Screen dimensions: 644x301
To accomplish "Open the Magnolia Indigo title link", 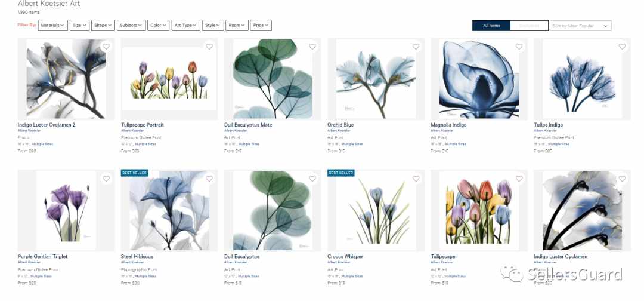I will [x=448, y=125].
